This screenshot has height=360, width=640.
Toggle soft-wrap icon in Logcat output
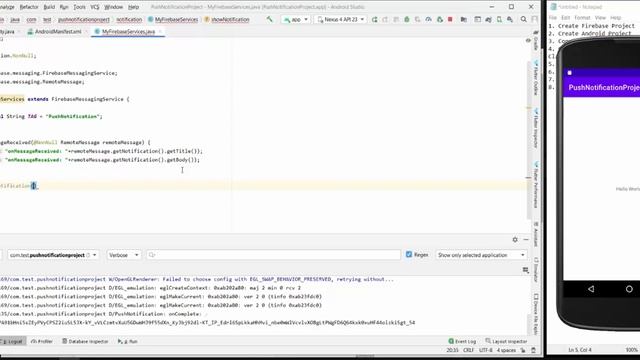526,270
